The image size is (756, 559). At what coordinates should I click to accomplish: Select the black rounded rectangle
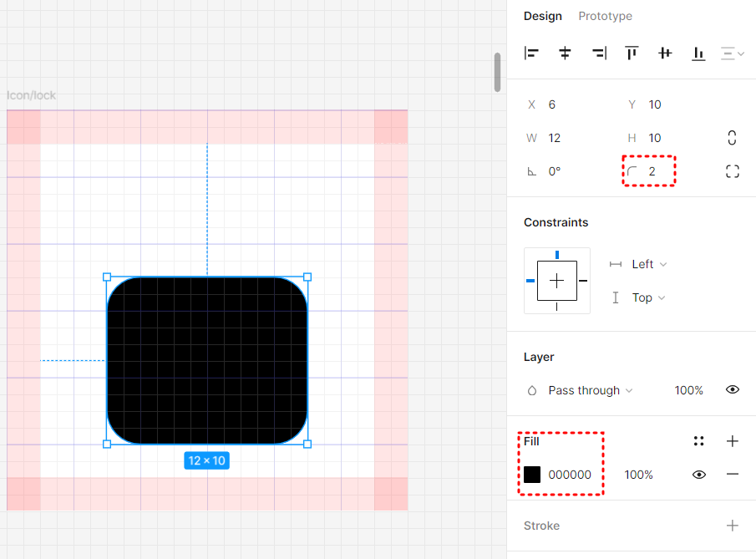207,360
